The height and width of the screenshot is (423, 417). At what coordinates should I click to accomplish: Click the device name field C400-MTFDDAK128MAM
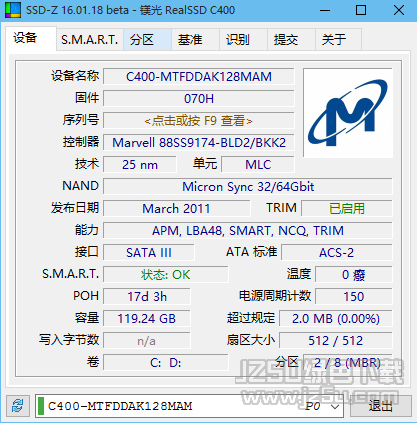coord(199,77)
